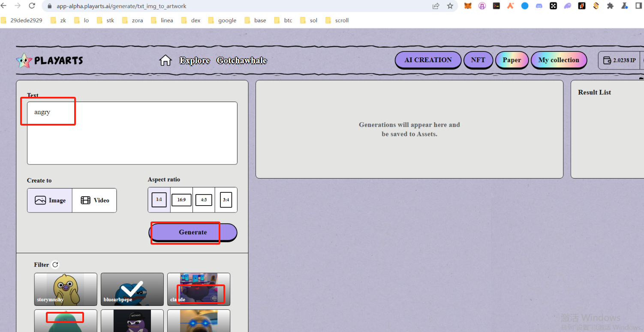Deselect the bluearbpepe filter thumbnail

pyautogui.click(x=132, y=289)
